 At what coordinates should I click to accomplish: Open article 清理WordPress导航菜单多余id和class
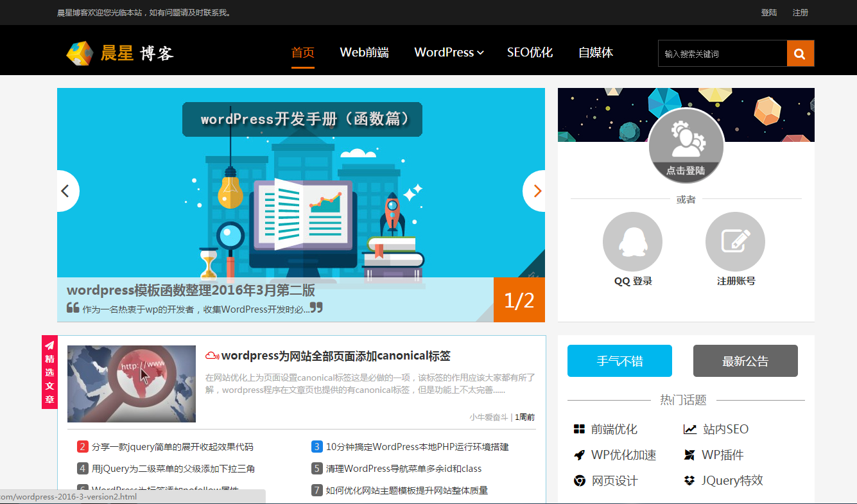pyautogui.click(x=404, y=469)
